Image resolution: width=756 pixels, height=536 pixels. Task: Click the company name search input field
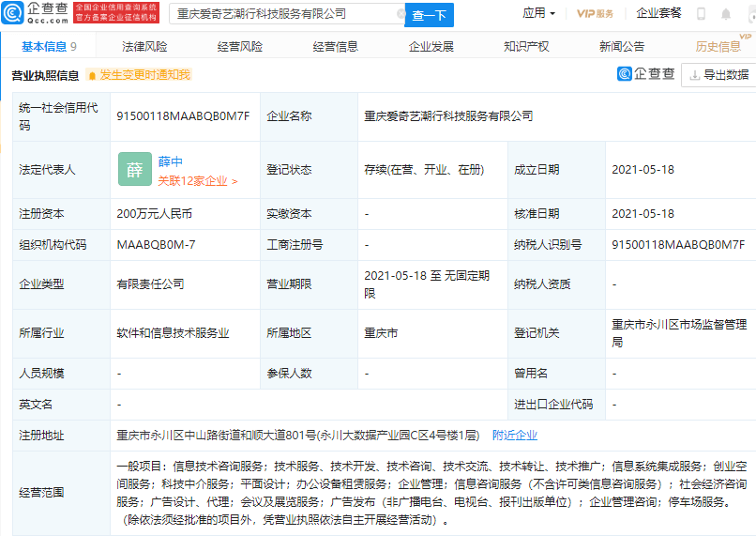point(284,14)
